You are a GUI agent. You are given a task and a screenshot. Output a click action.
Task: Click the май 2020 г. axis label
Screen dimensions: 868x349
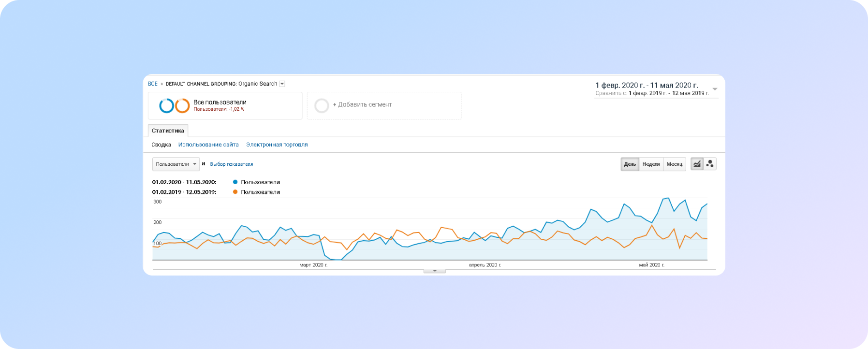[x=651, y=265]
